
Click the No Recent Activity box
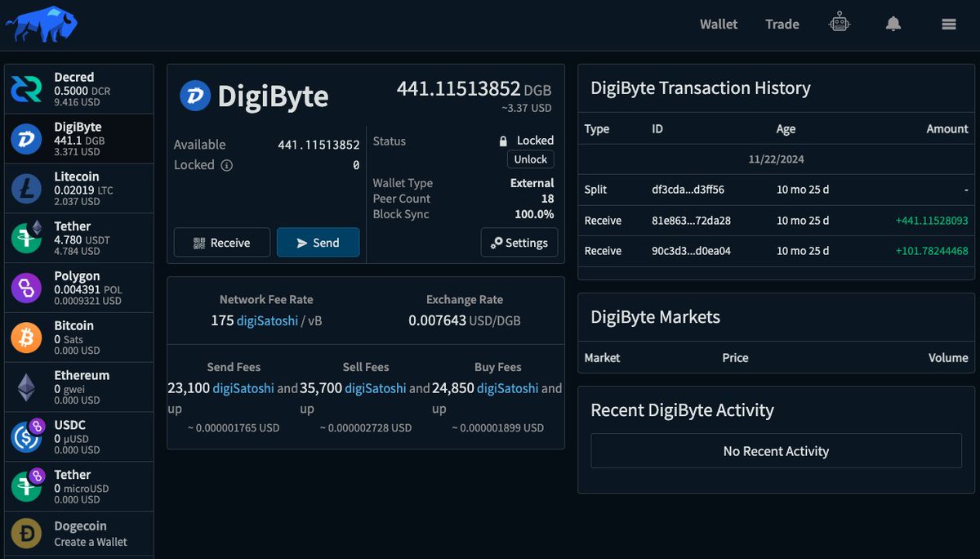pyautogui.click(x=776, y=451)
